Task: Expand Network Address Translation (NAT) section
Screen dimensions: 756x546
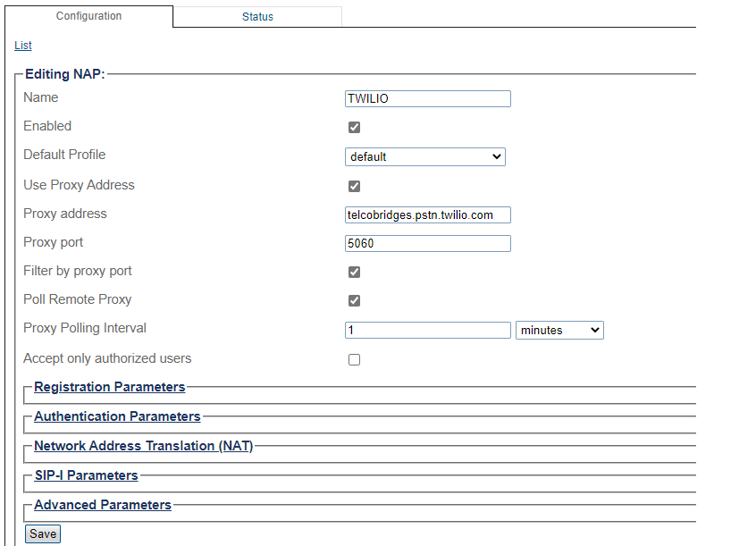Action: [x=143, y=446]
